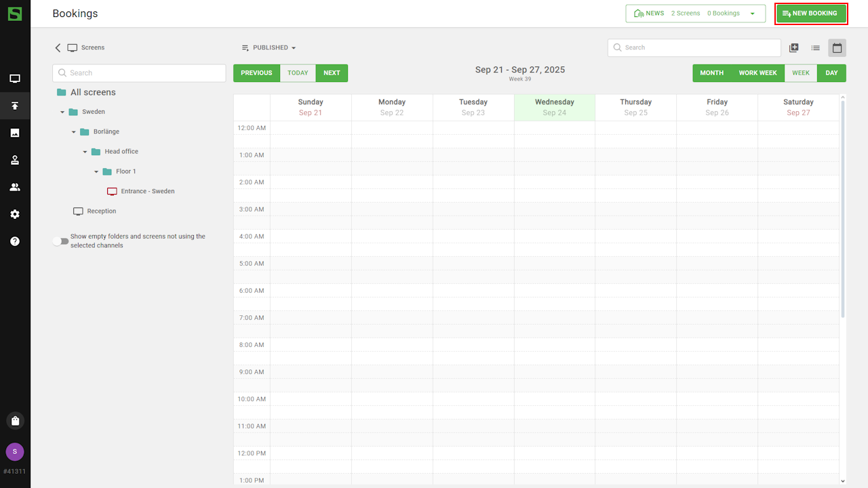Screen dimensions: 868x488
Task: Switch to MONTH view
Action: [711, 73]
